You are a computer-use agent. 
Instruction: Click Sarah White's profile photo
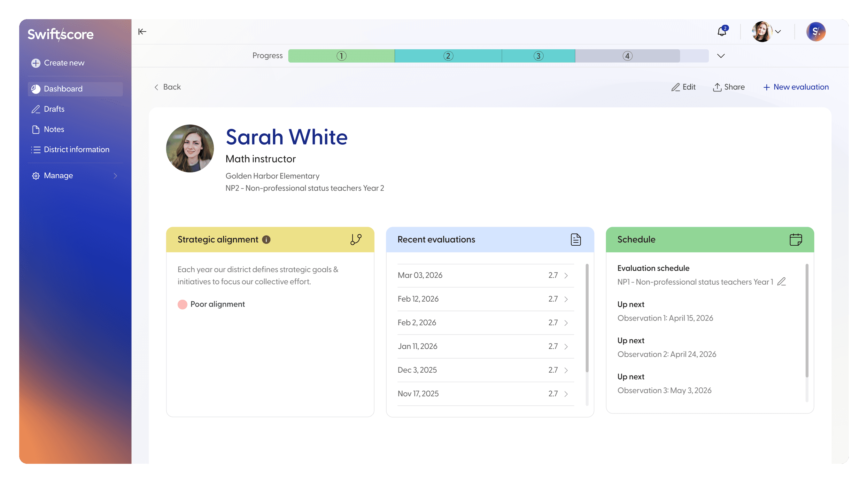click(x=190, y=148)
